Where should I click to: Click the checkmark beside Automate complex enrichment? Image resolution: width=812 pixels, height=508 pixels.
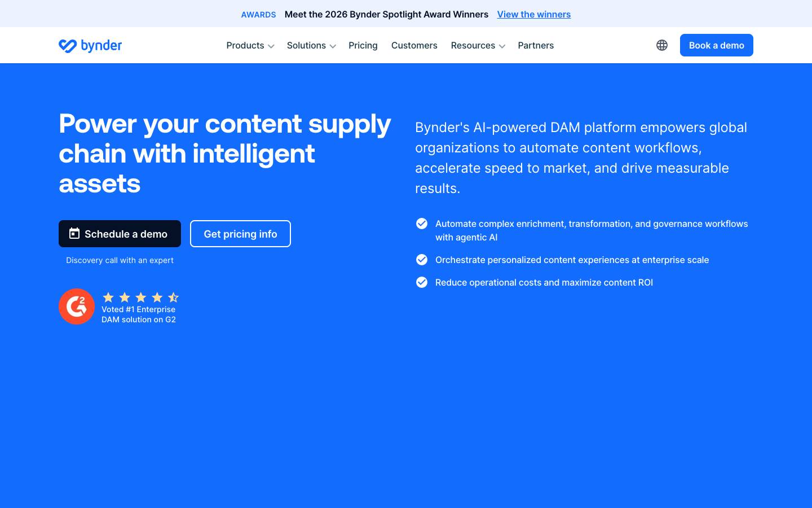tap(422, 224)
